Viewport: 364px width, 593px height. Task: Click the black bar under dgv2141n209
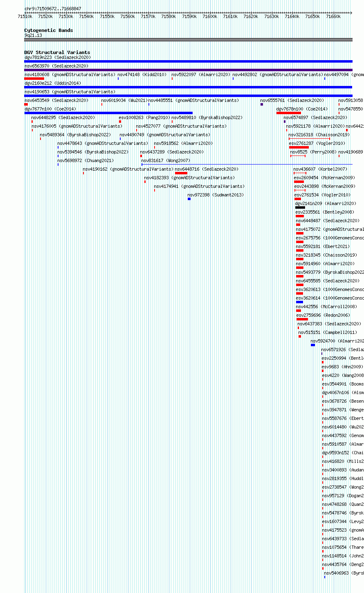point(300,207)
